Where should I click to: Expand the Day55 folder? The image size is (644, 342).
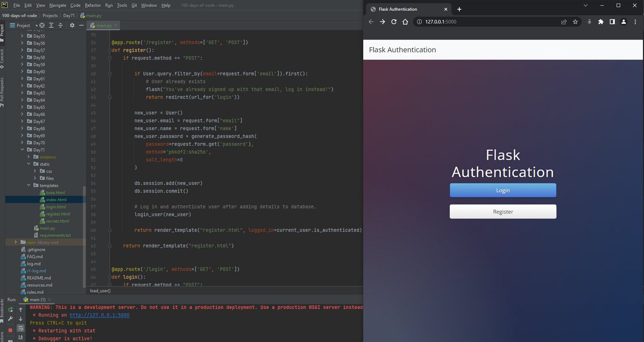(x=22, y=36)
